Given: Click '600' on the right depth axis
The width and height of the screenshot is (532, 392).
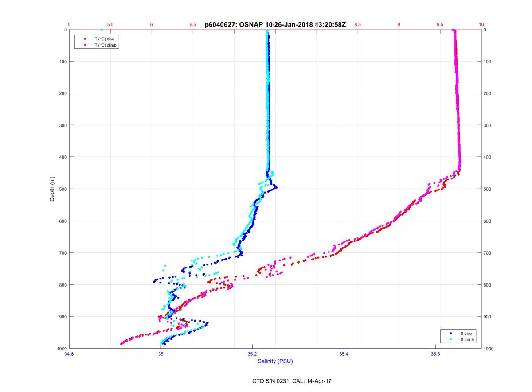Looking at the screenshot, I should 488,221.
